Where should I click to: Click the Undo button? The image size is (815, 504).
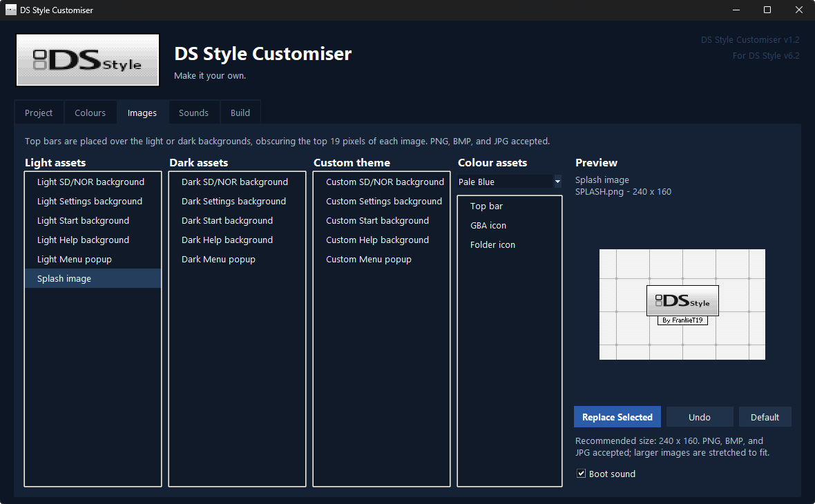pyautogui.click(x=700, y=417)
